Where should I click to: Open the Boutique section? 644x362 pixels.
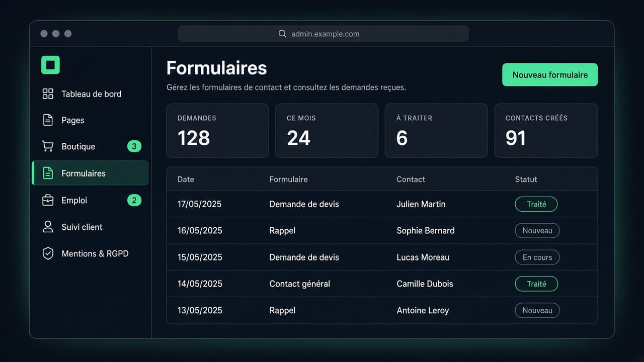click(90, 146)
